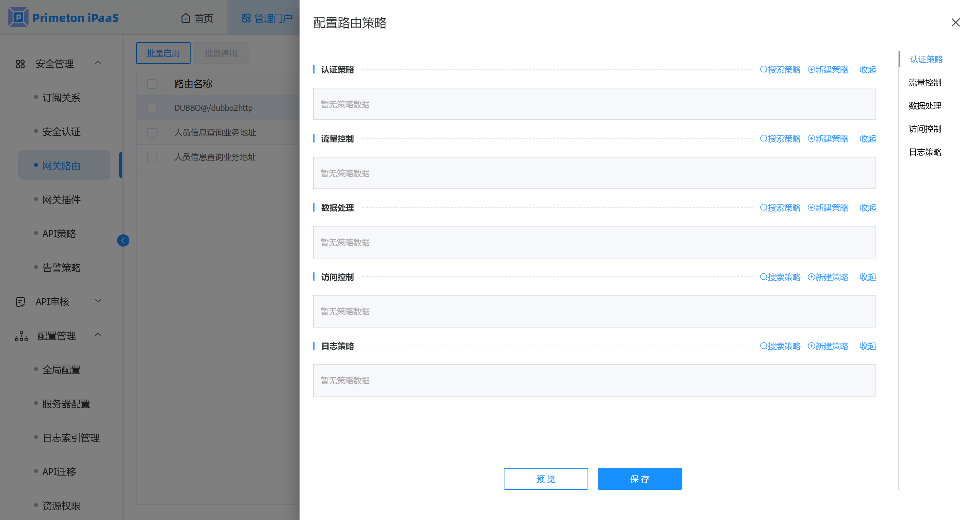Collapse the 认证策略 section via 收起

coord(867,70)
